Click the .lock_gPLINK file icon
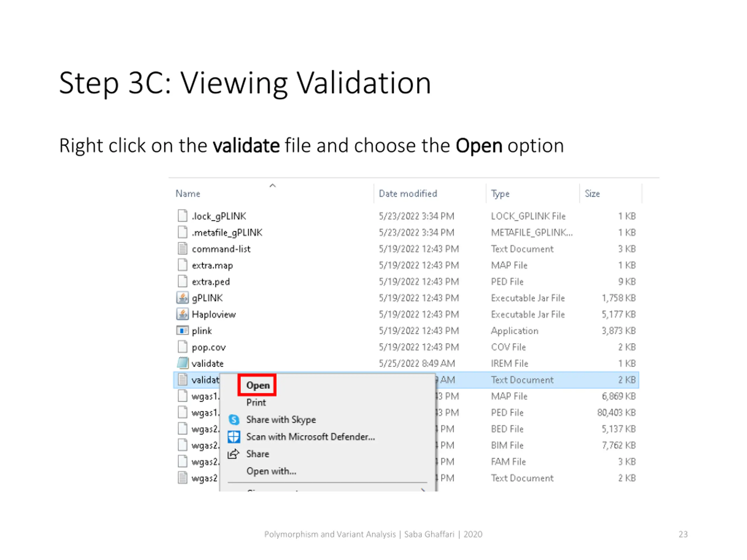 [x=182, y=216]
